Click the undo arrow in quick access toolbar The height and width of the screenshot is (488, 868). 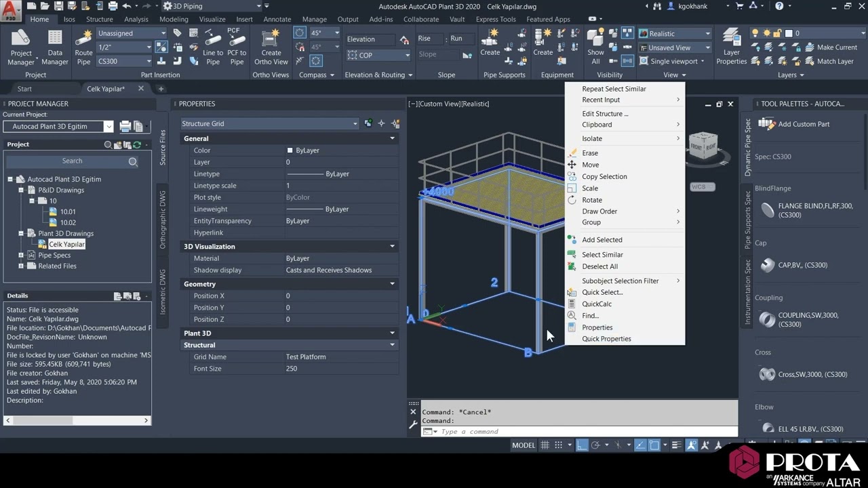pyautogui.click(x=127, y=6)
